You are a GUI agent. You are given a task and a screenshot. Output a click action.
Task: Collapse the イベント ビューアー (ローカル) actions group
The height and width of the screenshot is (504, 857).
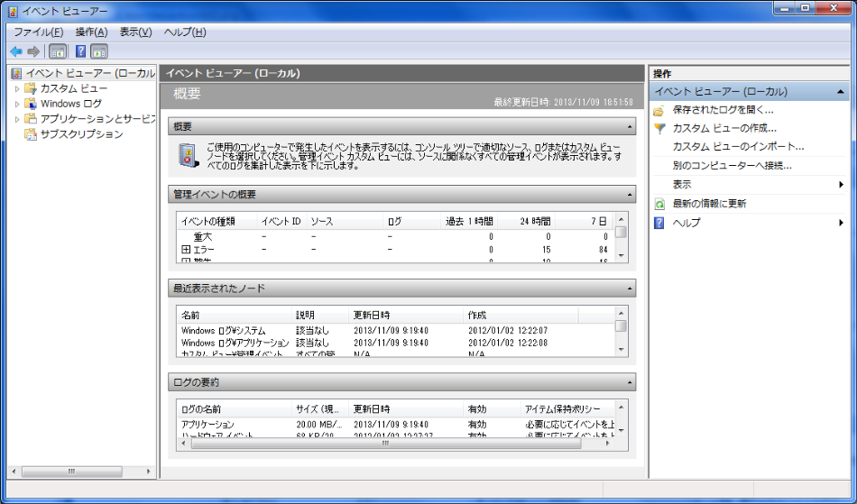click(841, 92)
